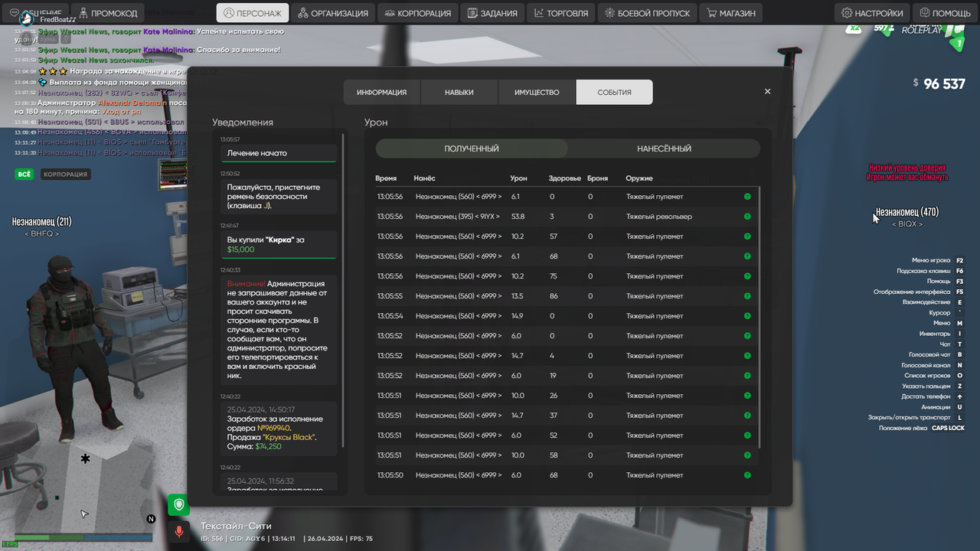Click the gear icon in НАСТРОЙКИ
980x551 pixels.
(847, 13)
